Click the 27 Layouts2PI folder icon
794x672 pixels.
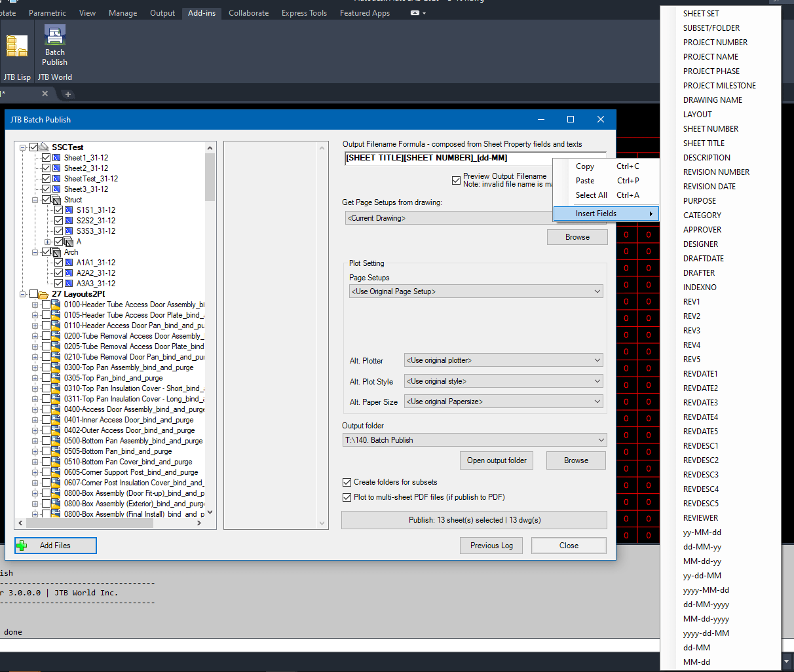(44, 294)
